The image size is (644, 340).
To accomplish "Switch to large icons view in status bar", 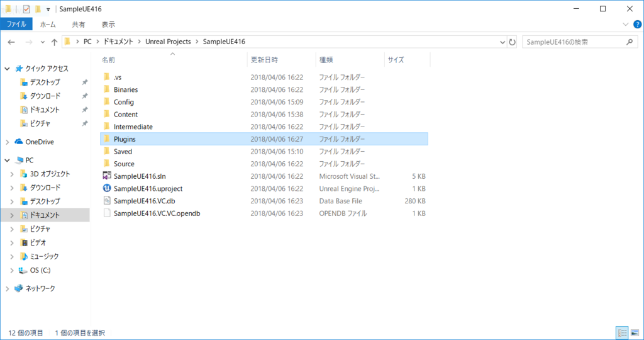I will pos(635,332).
